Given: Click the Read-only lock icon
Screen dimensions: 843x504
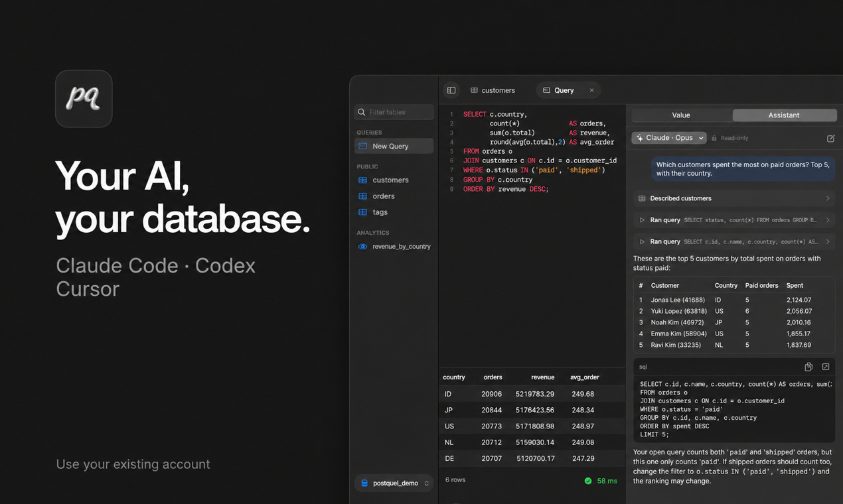Looking at the screenshot, I should (x=714, y=138).
